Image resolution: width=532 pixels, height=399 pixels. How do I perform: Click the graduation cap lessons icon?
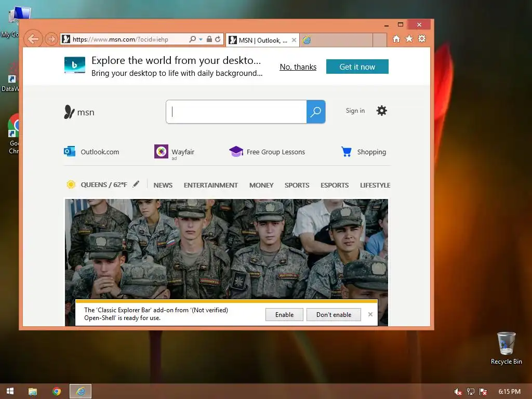click(236, 151)
